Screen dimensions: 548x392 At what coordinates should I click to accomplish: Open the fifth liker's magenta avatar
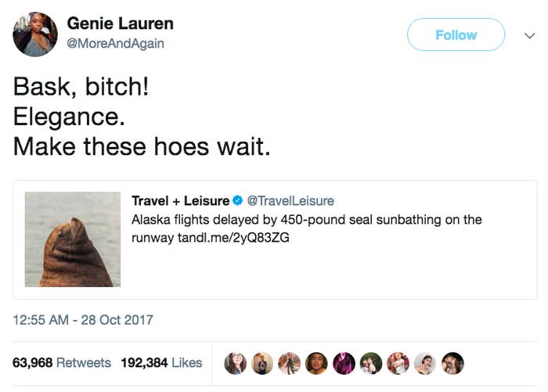coord(344,363)
